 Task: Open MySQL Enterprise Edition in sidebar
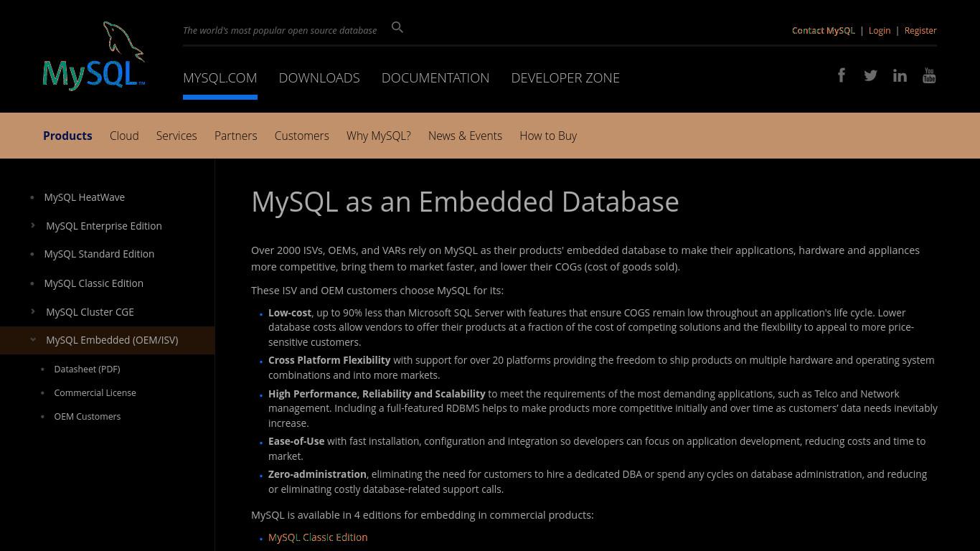point(104,225)
